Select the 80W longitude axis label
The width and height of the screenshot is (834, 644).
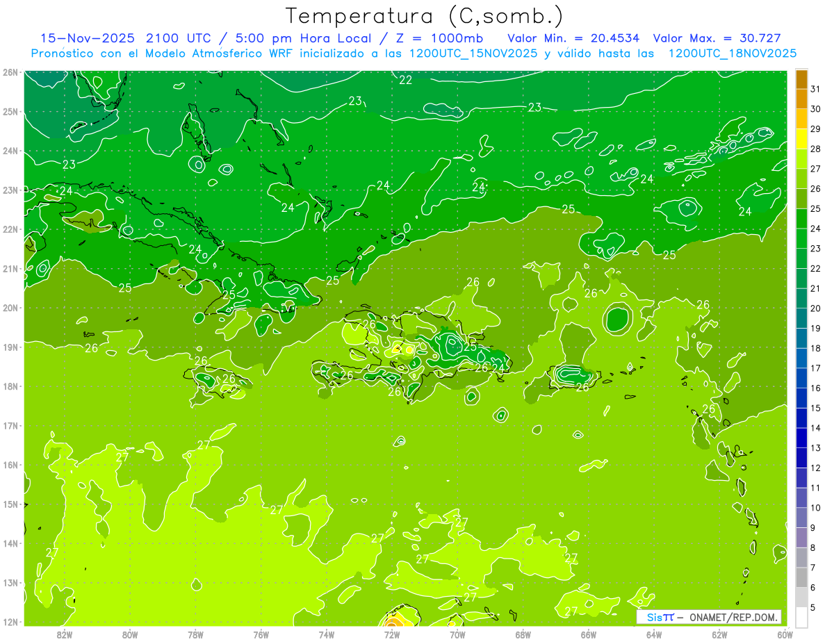point(130,634)
